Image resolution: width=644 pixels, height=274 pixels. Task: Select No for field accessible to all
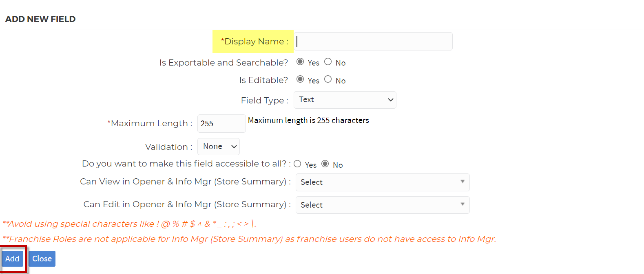point(325,164)
